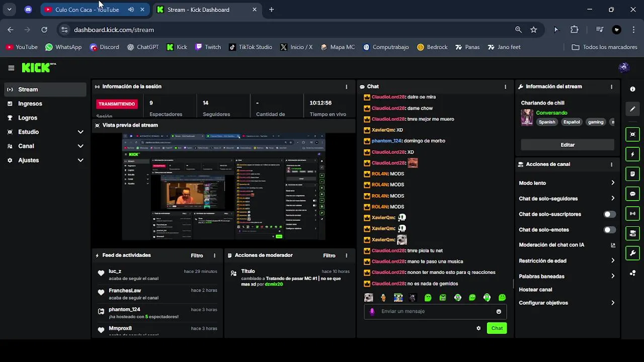Image resolution: width=644 pixels, height=362 pixels.
Task: Open the info icon in right sidebar
Action: [x=632, y=89]
